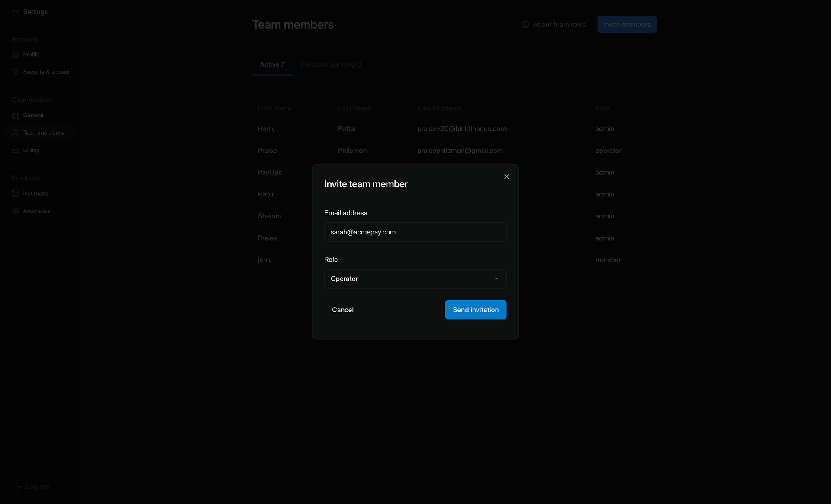Close the Invite team member dialog

pyautogui.click(x=506, y=177)
